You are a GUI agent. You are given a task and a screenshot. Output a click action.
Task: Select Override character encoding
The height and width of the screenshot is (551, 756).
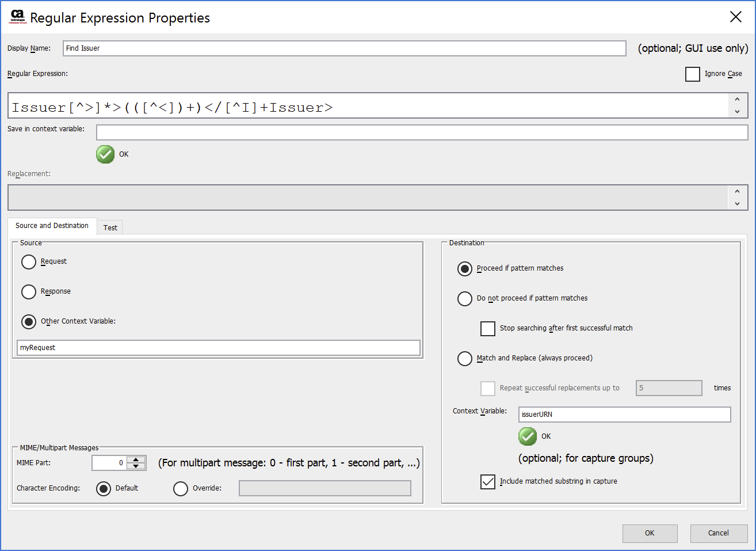point(181,488)
